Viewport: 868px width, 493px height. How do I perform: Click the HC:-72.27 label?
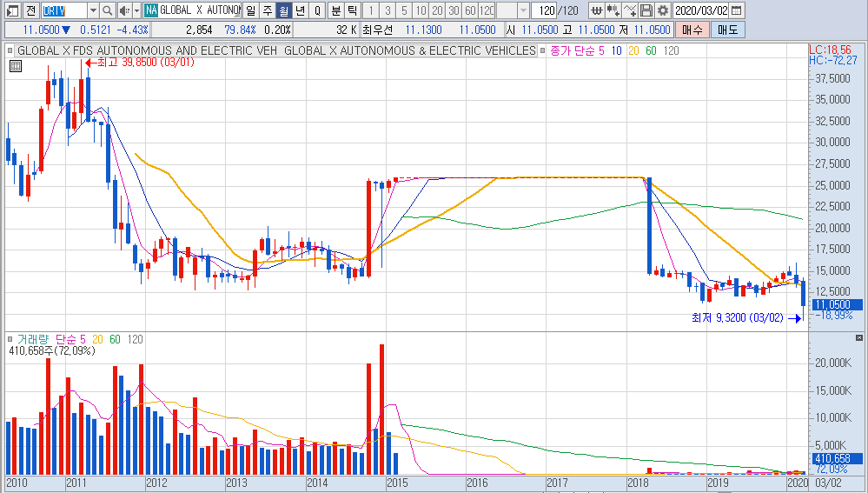pyautogui.click(x=833, y=60)
